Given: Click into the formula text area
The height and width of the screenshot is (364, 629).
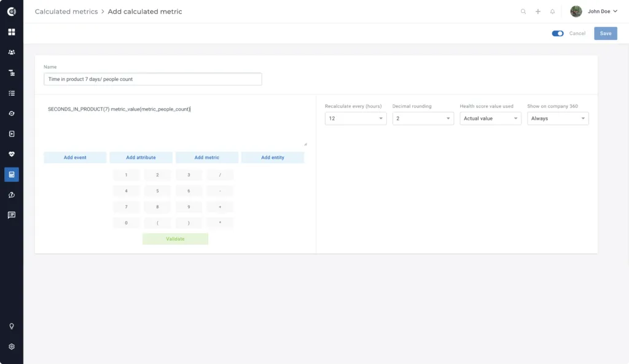Looking at the screenshot, I should (x=175, y=123).
